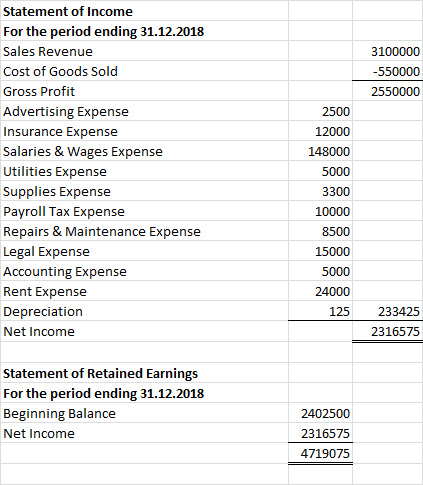Select Accounting Expense value 5000
The width and height of the screenshot is (423, 485).
click(336, 272)
